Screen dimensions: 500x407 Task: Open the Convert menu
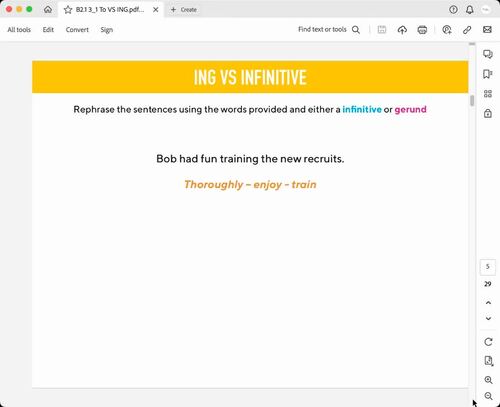click(x=77, y=30)
